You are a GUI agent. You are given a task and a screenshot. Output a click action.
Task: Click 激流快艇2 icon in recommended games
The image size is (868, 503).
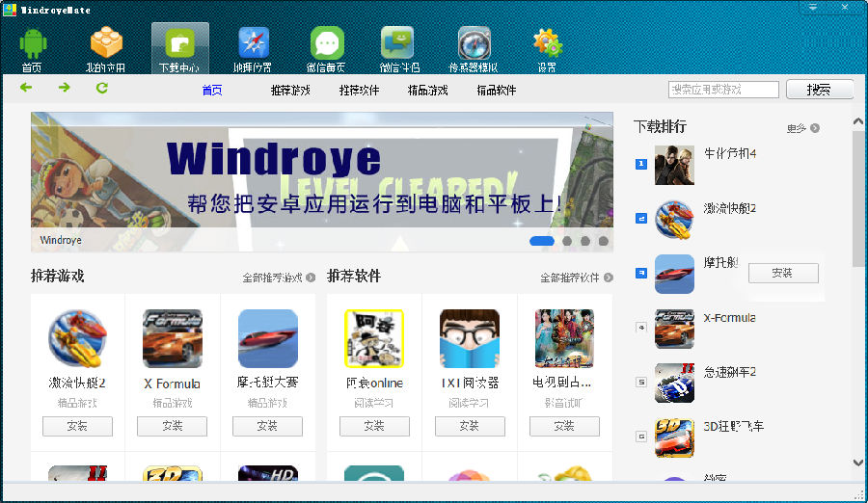pyautogui.click(x=77, y=338)
